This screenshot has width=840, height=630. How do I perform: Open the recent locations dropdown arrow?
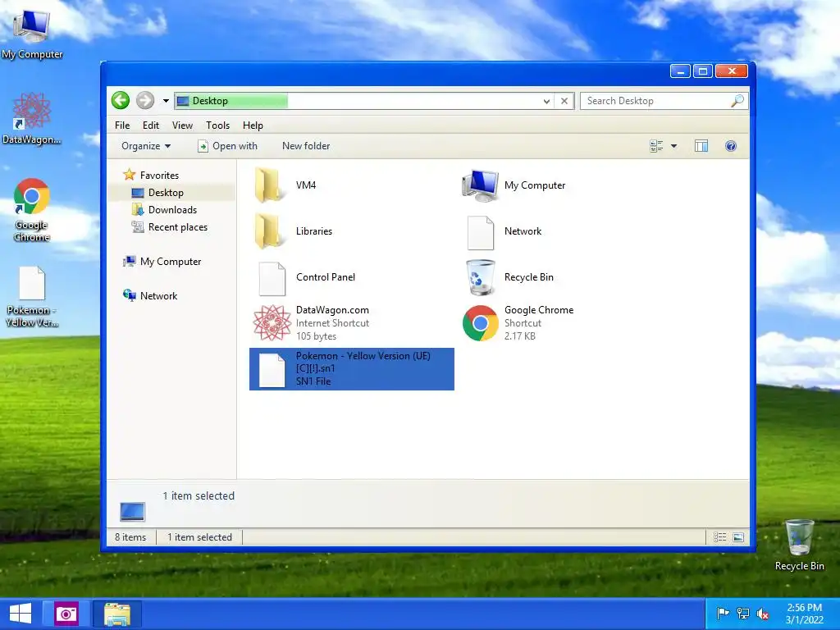pos(166,101)
